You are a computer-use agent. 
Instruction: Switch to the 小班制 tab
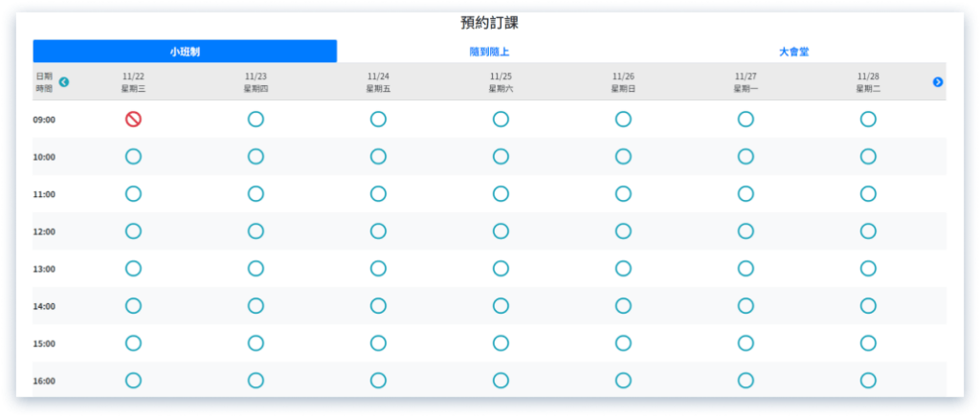click(x=185, y=52)
